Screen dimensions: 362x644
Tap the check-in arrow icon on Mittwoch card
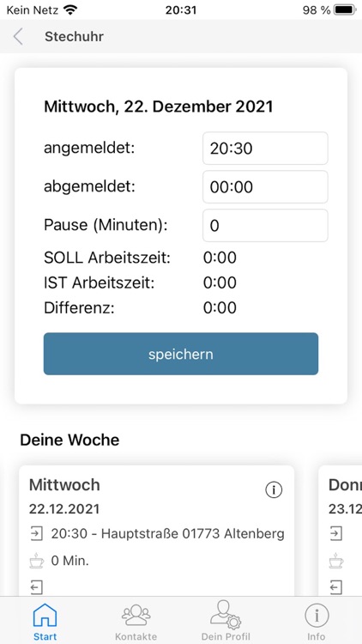(37, 534)
